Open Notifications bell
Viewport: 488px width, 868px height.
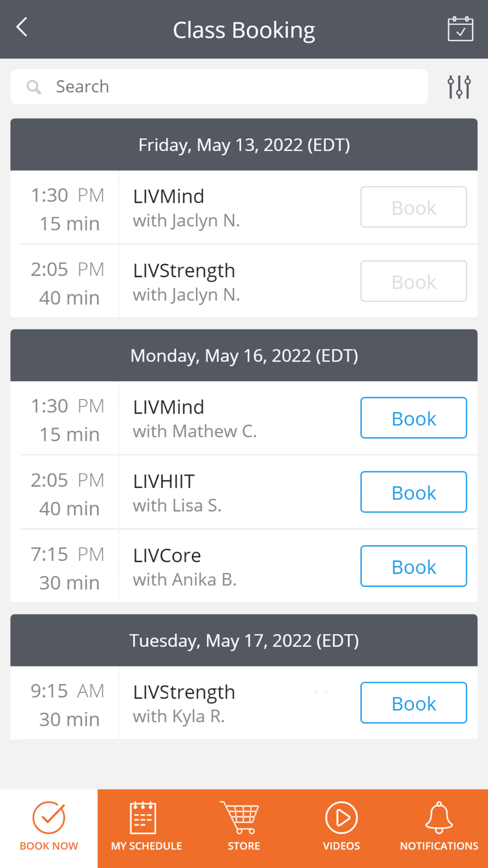(x=439, y=828)
